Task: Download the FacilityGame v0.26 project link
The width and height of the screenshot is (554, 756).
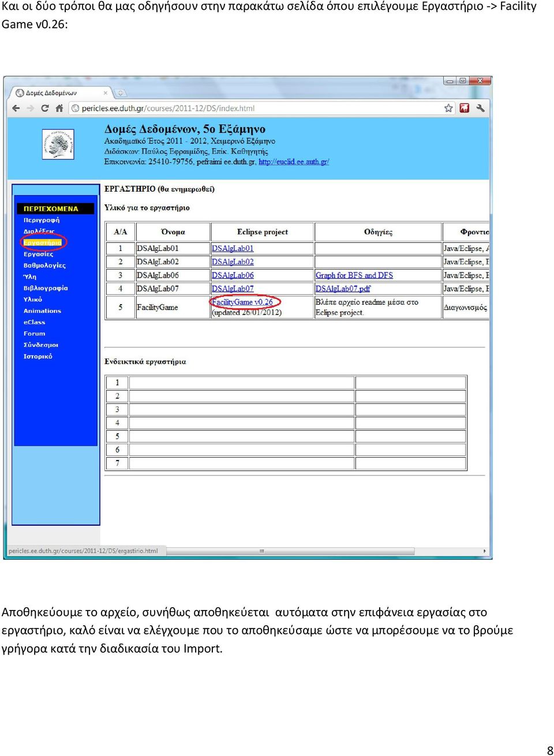Action: (x=242, y=302)
